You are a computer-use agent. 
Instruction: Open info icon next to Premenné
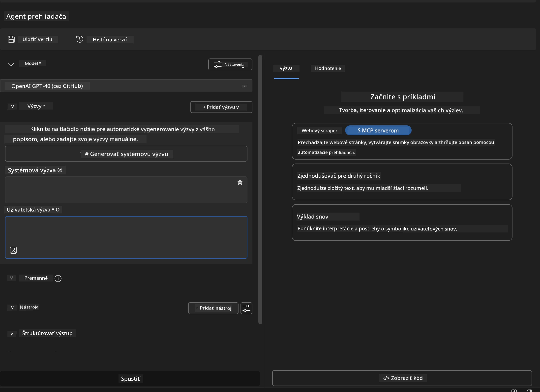coord(58,278)
